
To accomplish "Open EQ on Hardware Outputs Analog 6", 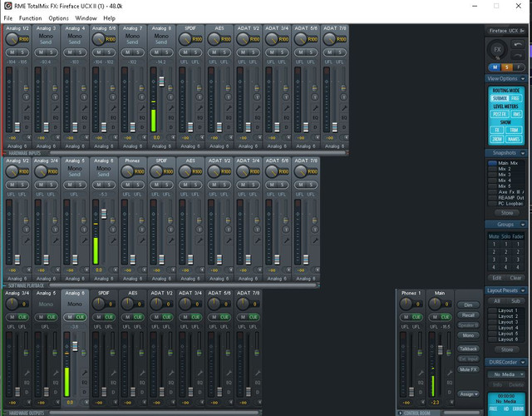I will [x=84, y=383].
